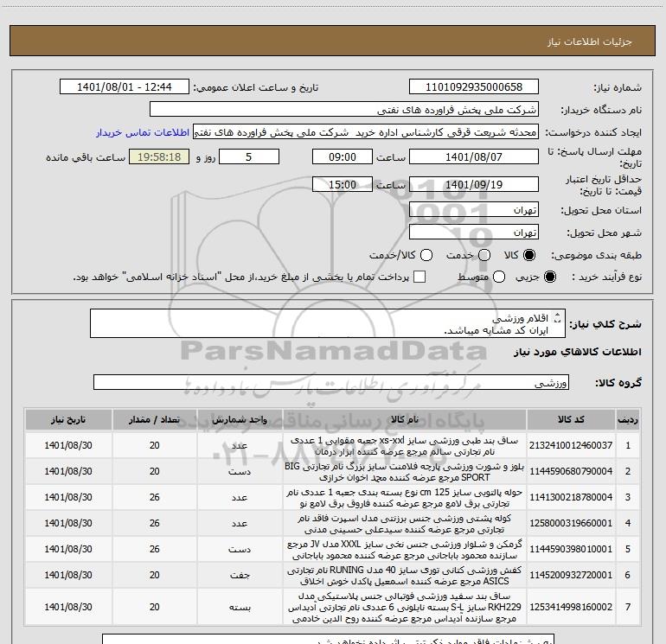Click item name حوله پالتویی سایز 125 cm
666x644 pixels.
[405, 498]
